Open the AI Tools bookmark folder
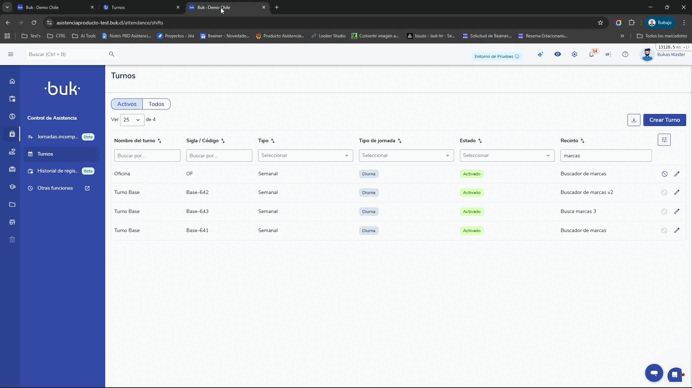This screenshot has height=388, width=692. click(x=84, y=36)
